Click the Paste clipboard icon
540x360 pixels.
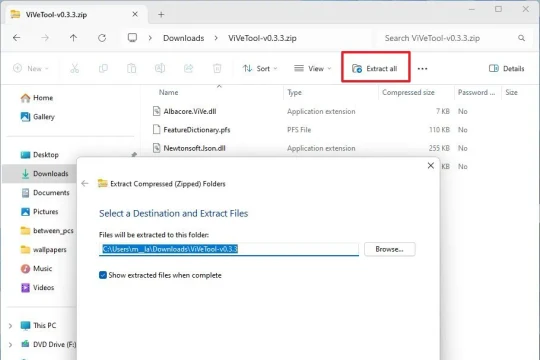point(132,68)
